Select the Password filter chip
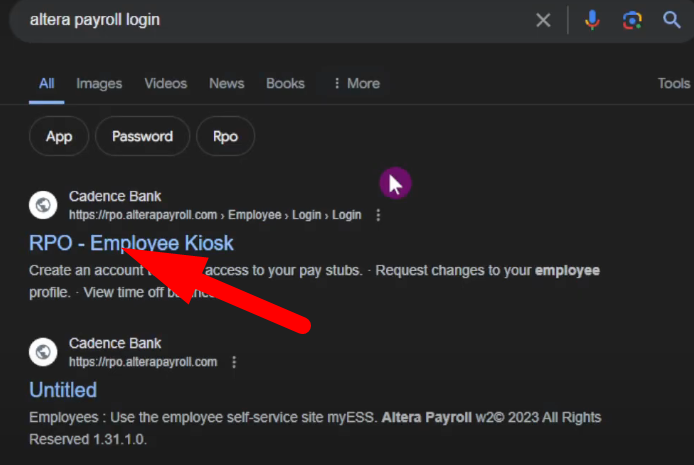The width and height of the screenshot is (694, 465). pyautogui.click(x=142, y=137)
